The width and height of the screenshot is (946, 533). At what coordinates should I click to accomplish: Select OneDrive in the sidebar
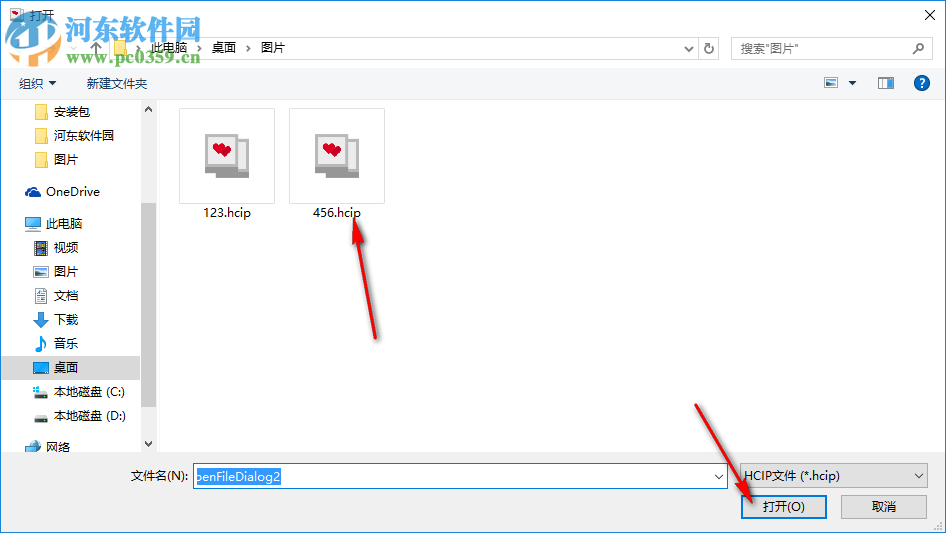pyautogui.click(x=72, y=191)
